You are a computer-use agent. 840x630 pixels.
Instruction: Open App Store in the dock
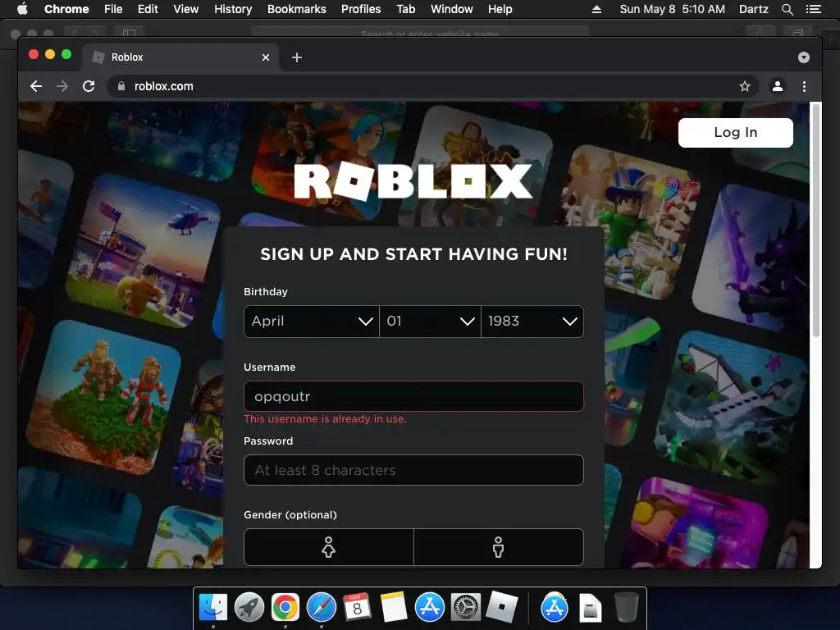[430, 608]
